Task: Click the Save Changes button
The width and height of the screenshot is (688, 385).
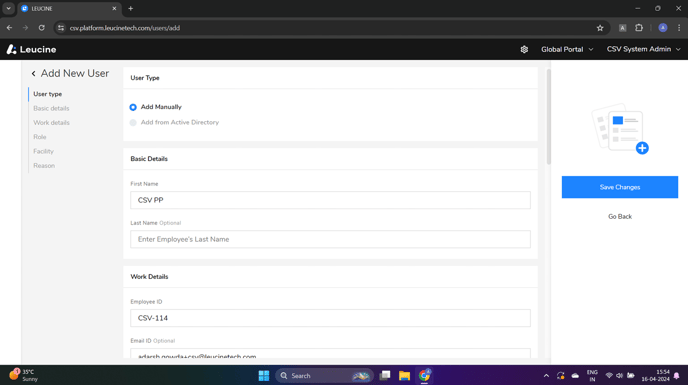Action: 620,187
